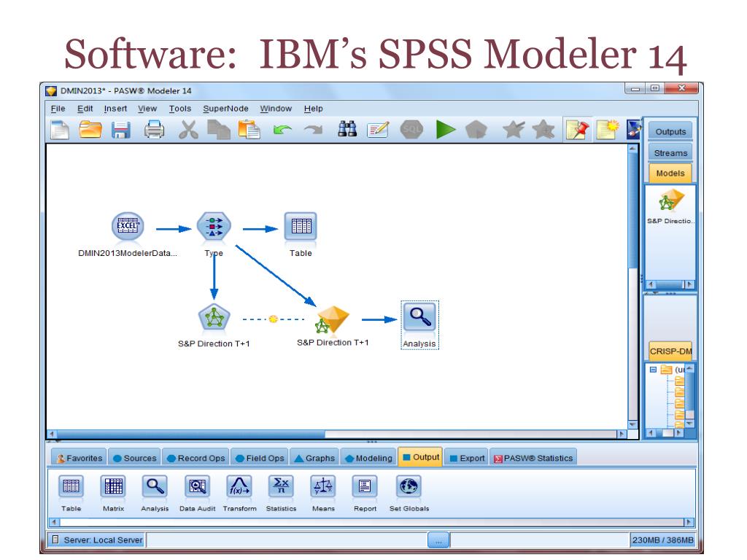Screen dimensions: 747x560
Task: Open the Sources palette tab
Action: (135, 458)
